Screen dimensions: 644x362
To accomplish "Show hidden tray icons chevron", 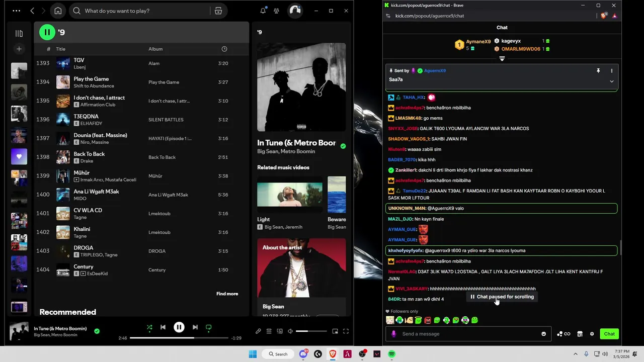I will point(575,354).
